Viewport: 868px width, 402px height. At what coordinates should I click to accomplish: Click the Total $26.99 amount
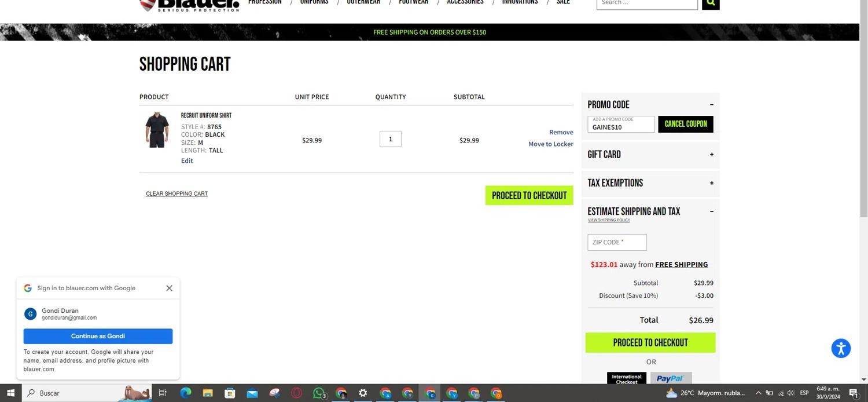(701, 320)
